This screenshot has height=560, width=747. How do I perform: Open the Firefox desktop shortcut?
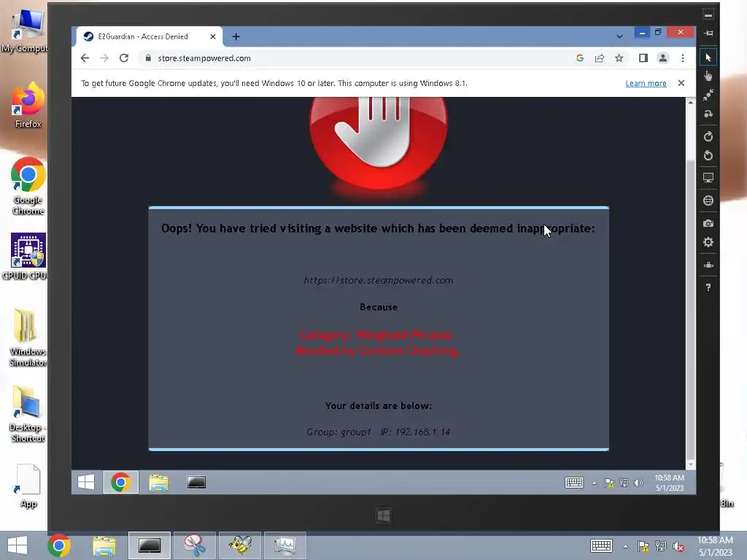[x=28, y=106]
